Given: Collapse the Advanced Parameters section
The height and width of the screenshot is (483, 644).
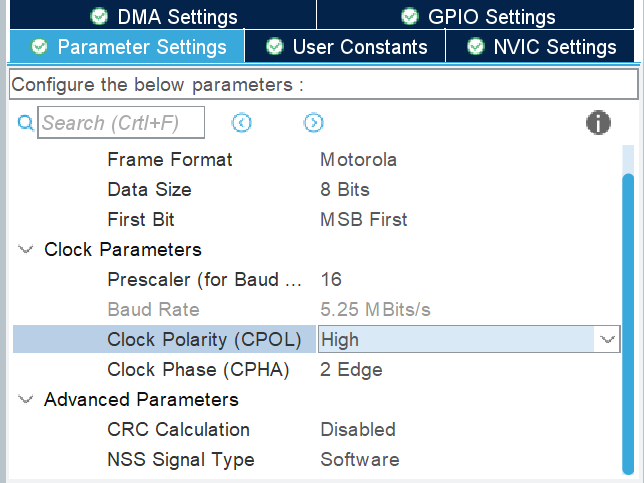Looking at the screenshot, I should point(25,400).
